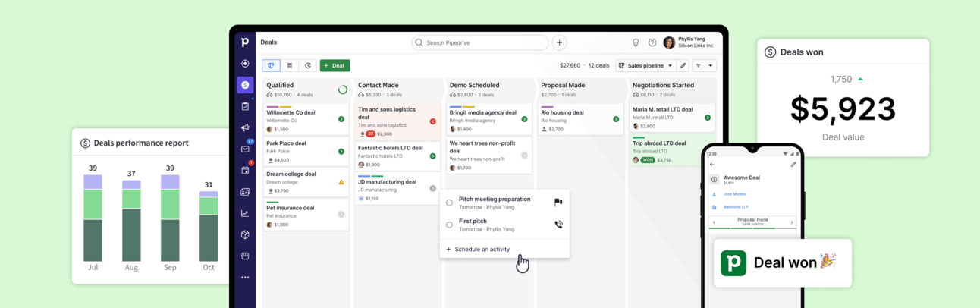Click Phyllis Yang profile avatar
This screenshot has width=980, height=308.
pos(669,42)
